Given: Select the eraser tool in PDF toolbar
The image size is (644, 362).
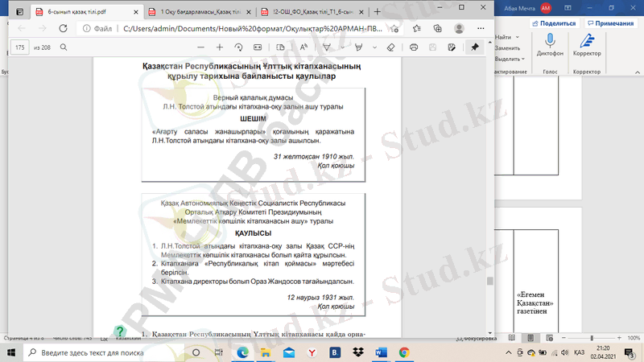Looking at the screenshot, I should (x=390, y=47).
